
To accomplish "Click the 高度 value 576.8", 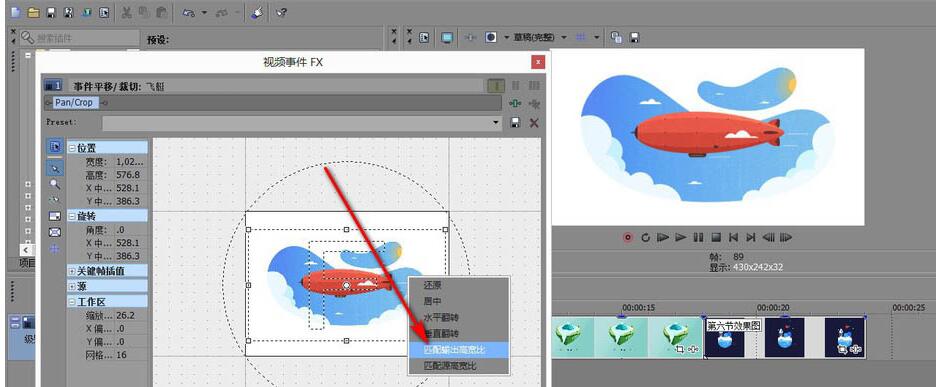I will pos(128,175).
